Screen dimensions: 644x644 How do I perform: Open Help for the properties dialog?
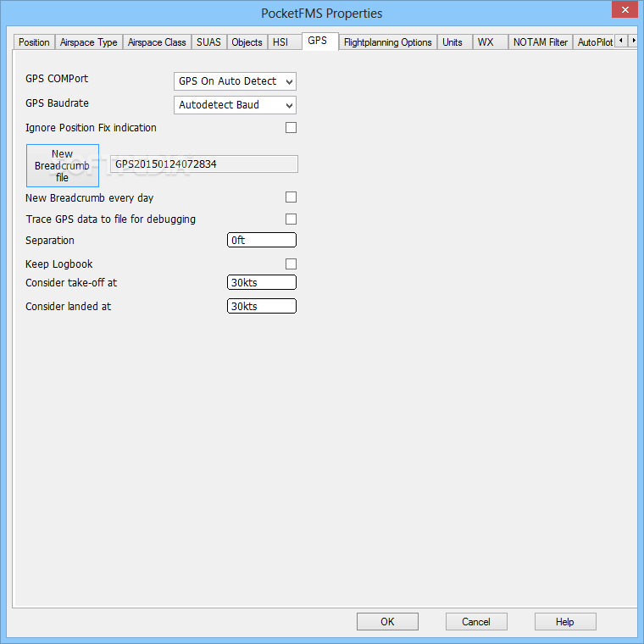565,622
